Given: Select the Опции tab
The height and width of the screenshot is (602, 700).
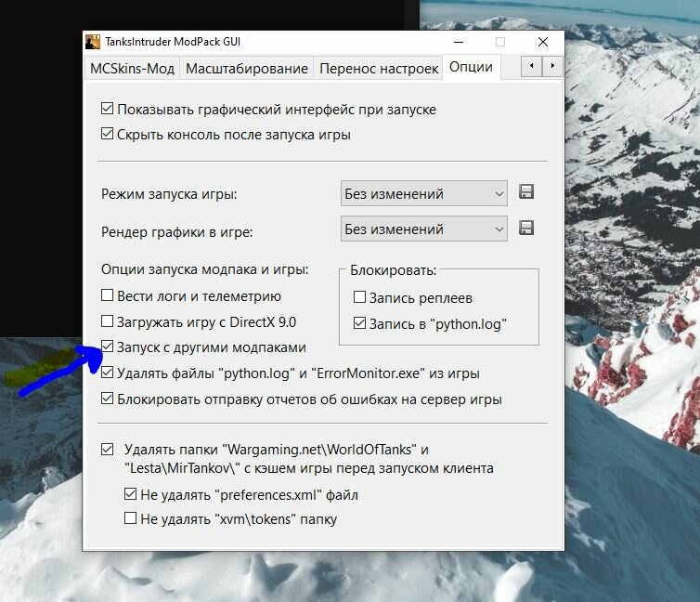Looking at the screenshot, I should pos(471,67).
